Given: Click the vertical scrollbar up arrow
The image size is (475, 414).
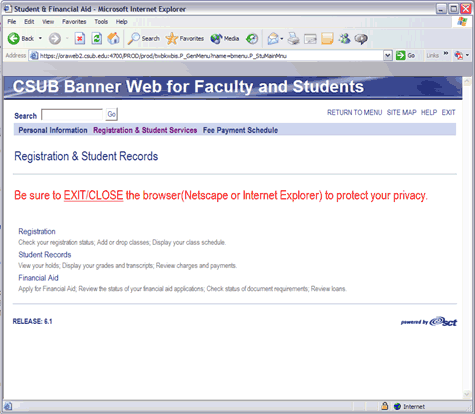Looking at the screenshot, I should [x=467, y=81].
